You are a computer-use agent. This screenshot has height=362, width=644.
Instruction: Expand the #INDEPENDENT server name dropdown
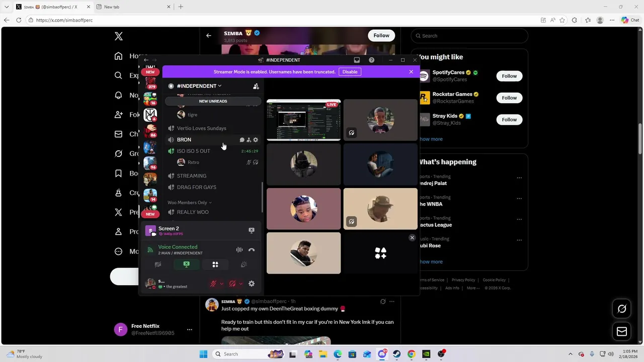[x=199, y=86]
